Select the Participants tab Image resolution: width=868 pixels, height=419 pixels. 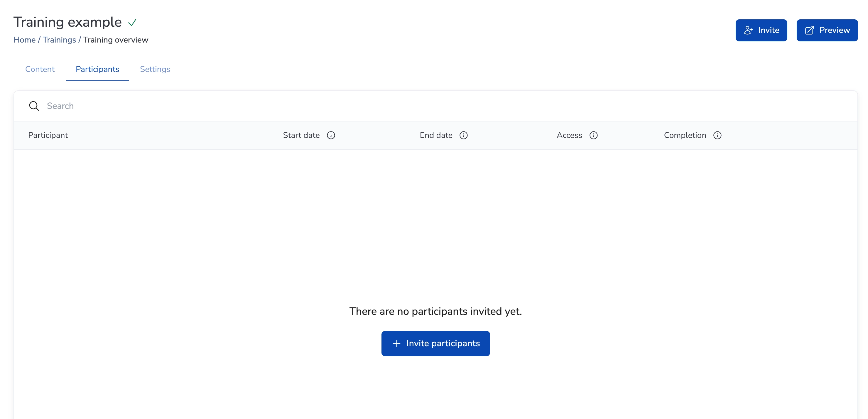coord(97,69)
